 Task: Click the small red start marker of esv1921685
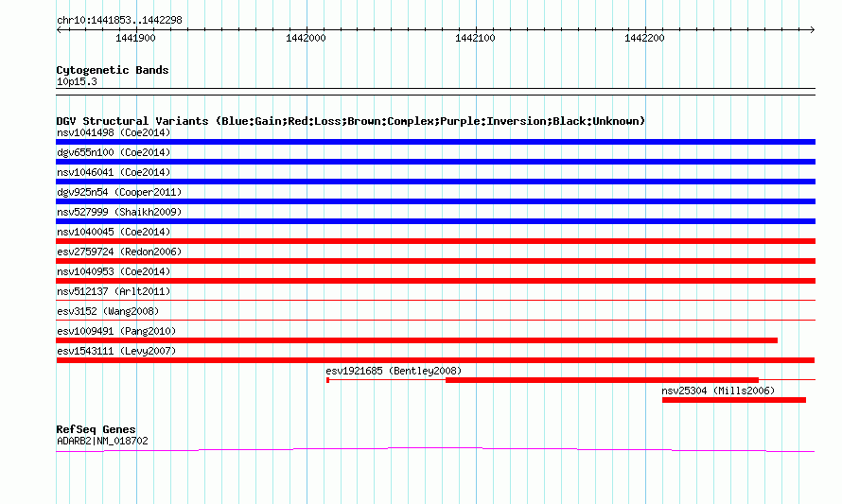(x=327, y=380)
